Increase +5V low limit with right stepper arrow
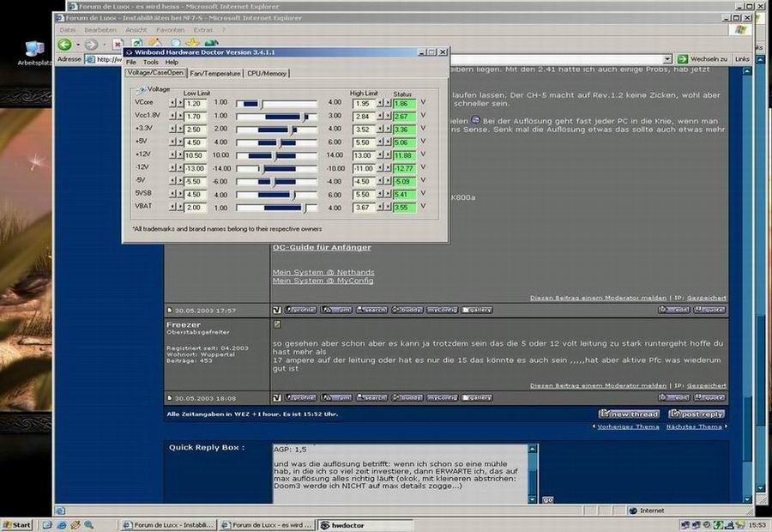 coord(180,142)
